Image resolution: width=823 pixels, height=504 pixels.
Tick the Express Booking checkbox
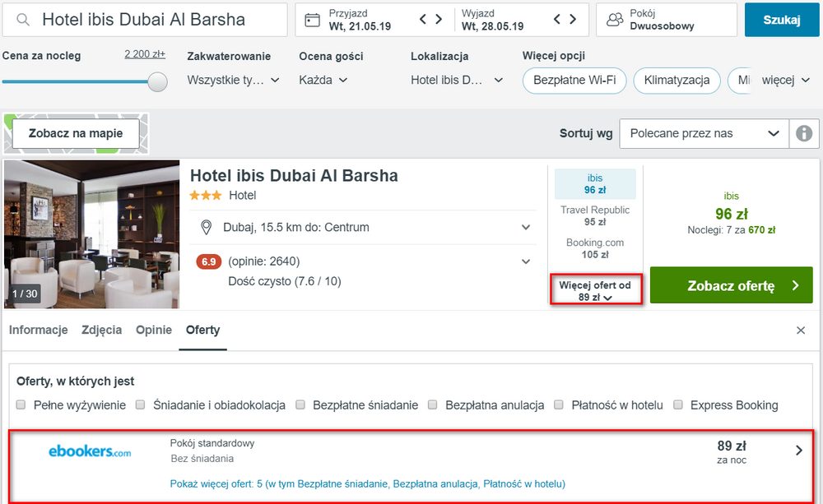pos(678,405)
